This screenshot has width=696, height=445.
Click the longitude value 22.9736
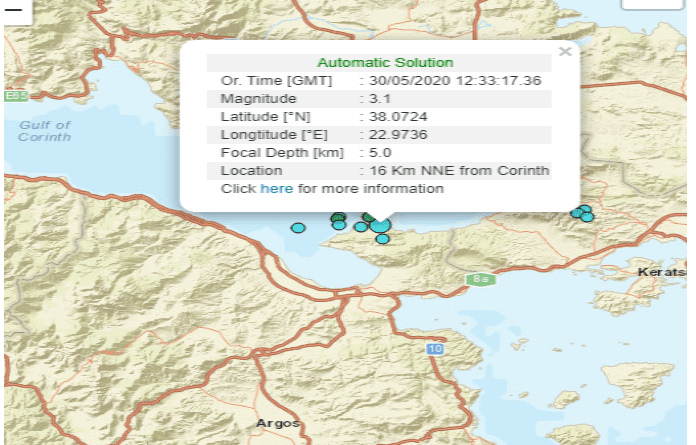pos(398,134)
